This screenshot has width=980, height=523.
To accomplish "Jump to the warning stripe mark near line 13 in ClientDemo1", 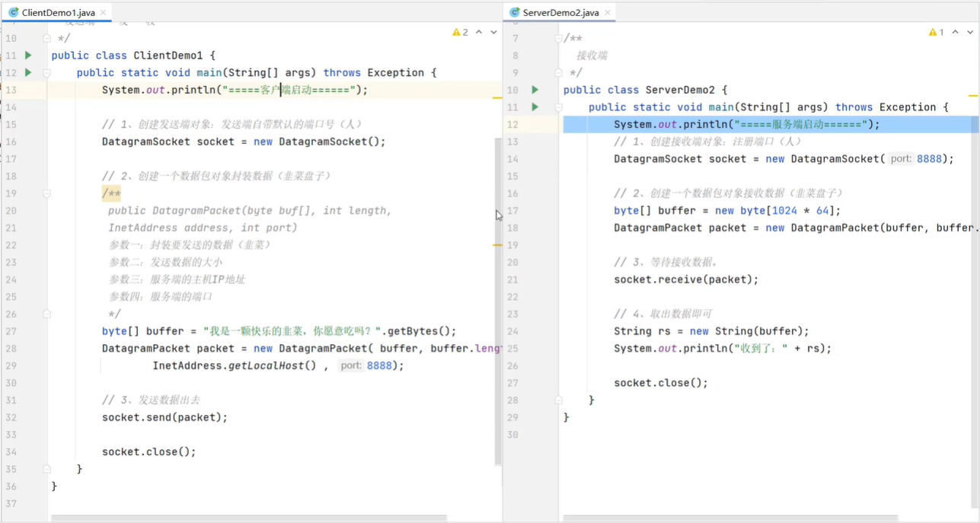I will click(497, 98).
